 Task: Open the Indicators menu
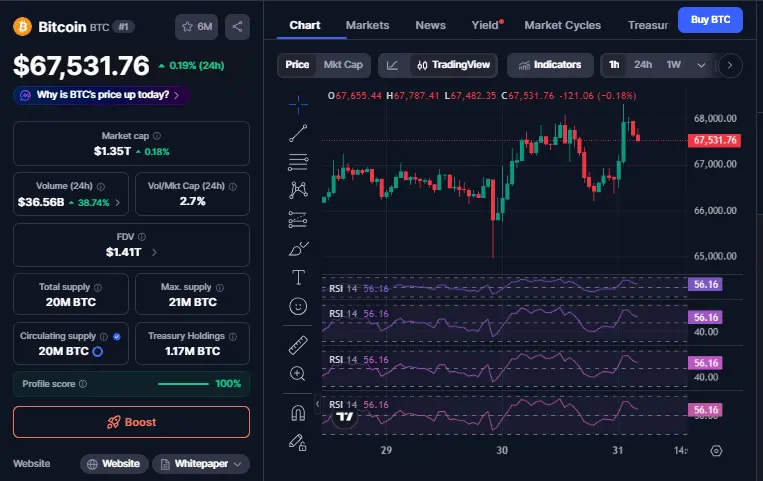550,65
